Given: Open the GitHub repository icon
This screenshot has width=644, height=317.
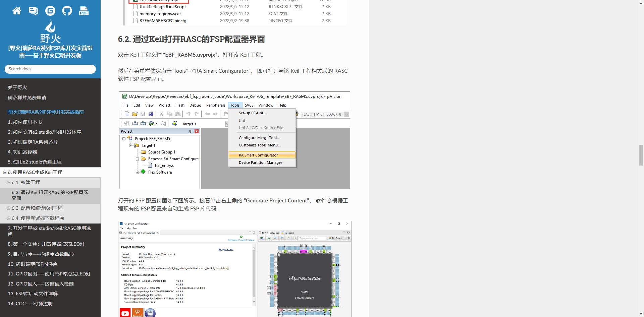Looking at the screenshot, I should (x=67, y=11).
